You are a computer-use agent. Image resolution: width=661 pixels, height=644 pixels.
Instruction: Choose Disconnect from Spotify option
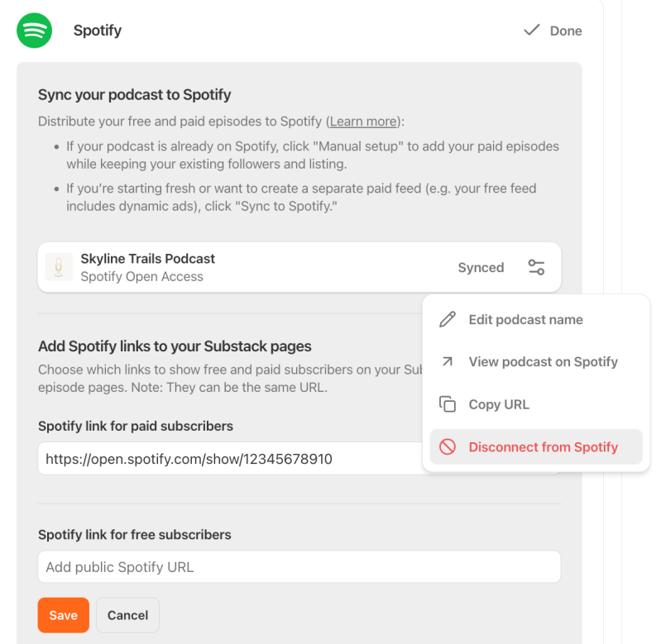click(x=536, y=447)
